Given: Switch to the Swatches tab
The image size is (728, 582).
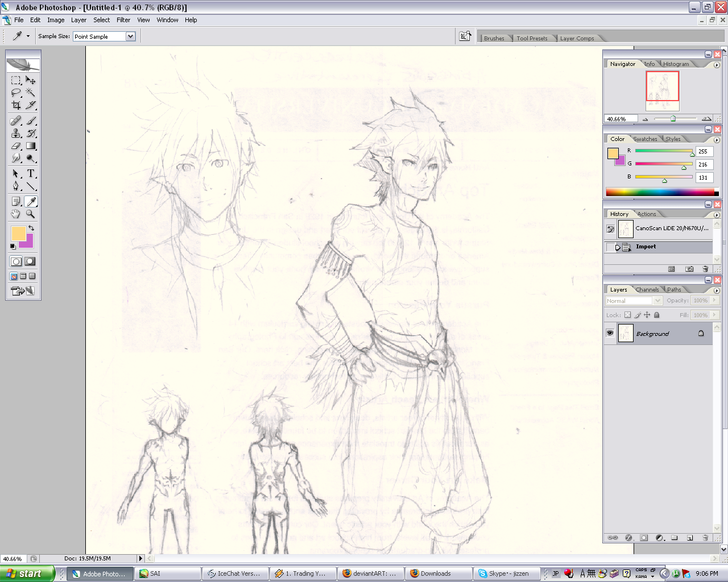Looking at the screenshot, I should pos(645,139).
